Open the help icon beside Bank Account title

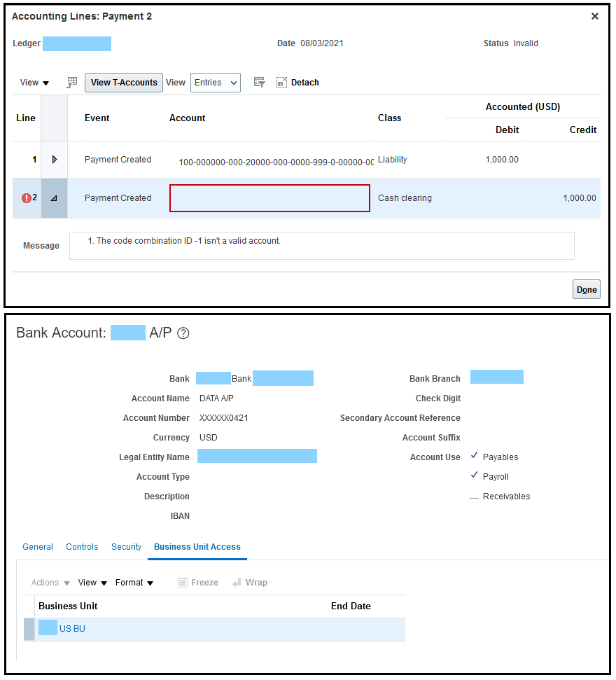[x=183, y=333]
